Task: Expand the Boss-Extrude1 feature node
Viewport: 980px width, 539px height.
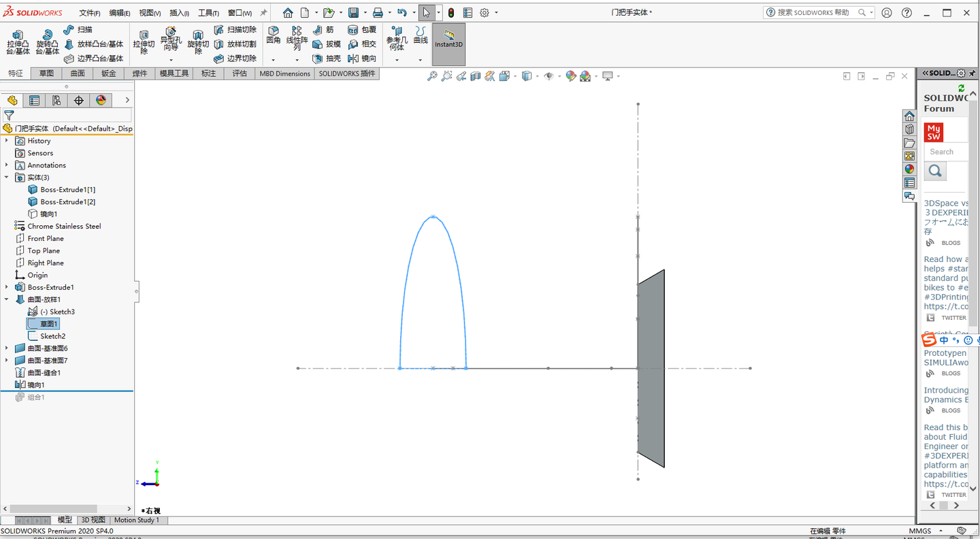Action: tap(7, 287)
